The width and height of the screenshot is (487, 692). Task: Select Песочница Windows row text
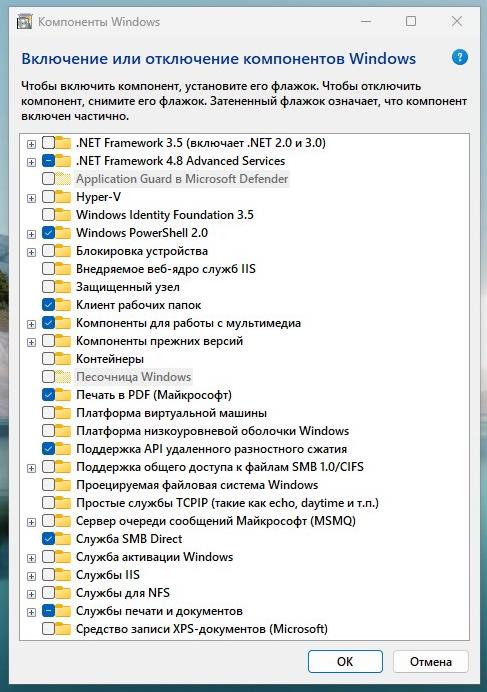[x=133, y=377]
